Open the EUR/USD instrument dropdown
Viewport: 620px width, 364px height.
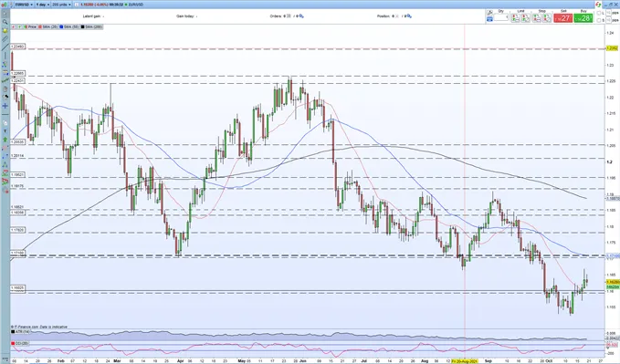(x=24, y=5)
